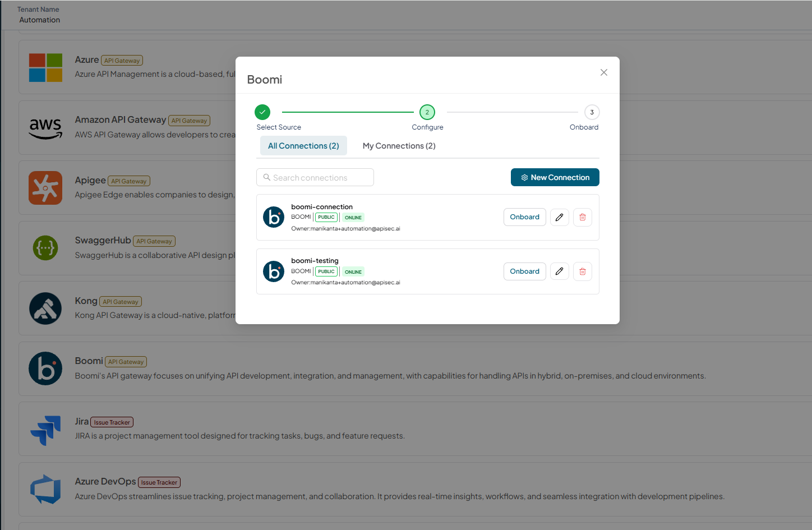Image resolution: width=812 pixels, height=530 pixels.
Task: Click the Jira description text
Action: pyautogui.click(x=240, y=436)
